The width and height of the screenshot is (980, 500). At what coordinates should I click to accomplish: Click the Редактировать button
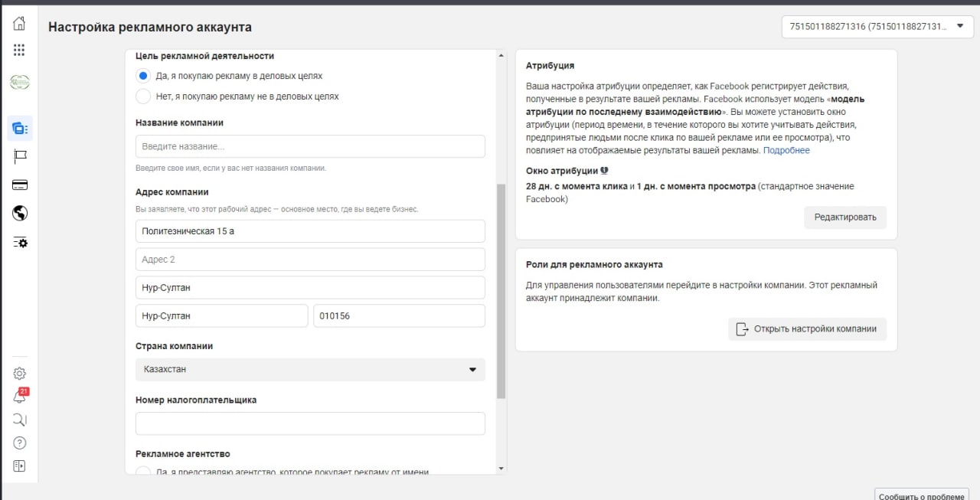coord(845,217)
